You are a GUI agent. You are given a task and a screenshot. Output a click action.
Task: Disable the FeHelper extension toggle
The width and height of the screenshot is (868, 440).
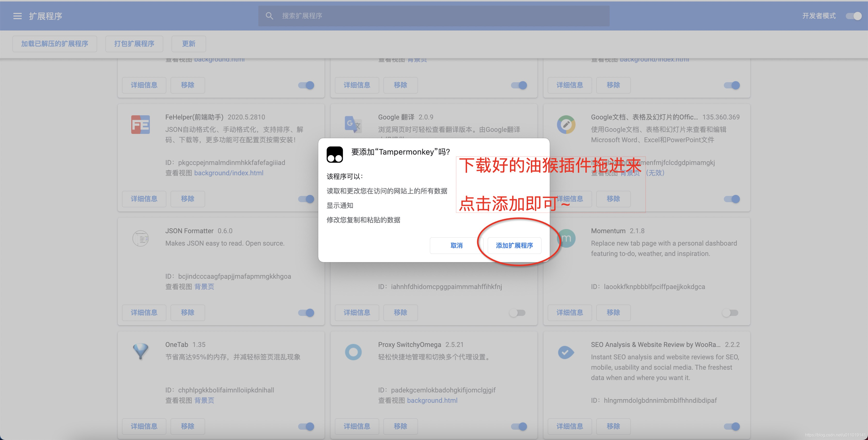pos(306,199)
